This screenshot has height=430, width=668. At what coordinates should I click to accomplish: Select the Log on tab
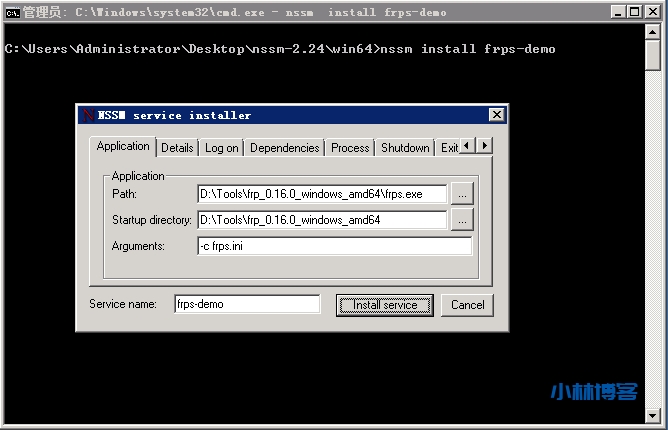[x=221, y=148]
